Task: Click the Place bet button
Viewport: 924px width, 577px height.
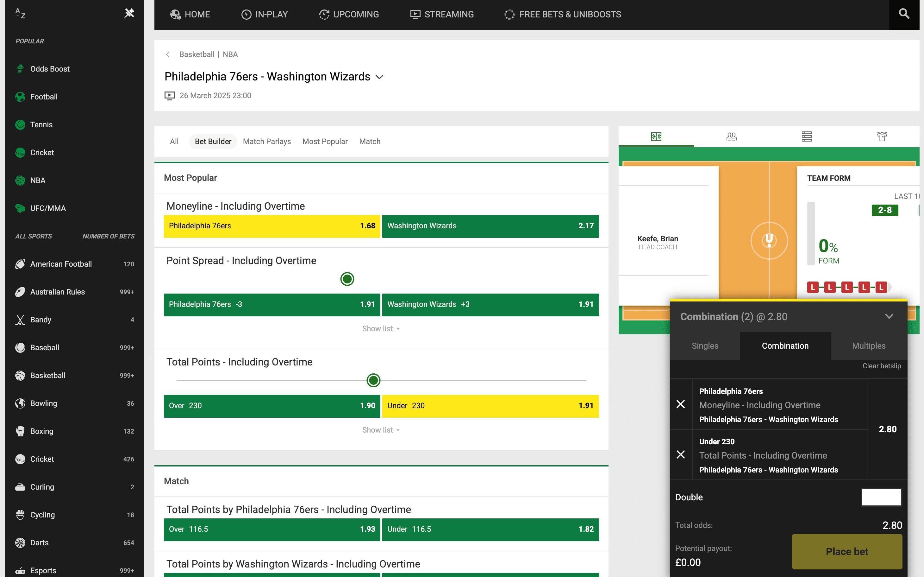Action: click(x=847, y=552)
